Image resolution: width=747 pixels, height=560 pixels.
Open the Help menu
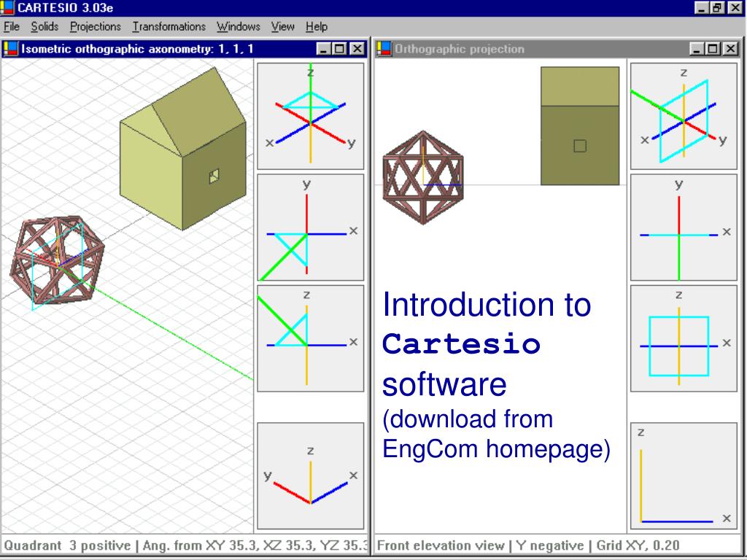pyautogui.click(x=317, y=27)
